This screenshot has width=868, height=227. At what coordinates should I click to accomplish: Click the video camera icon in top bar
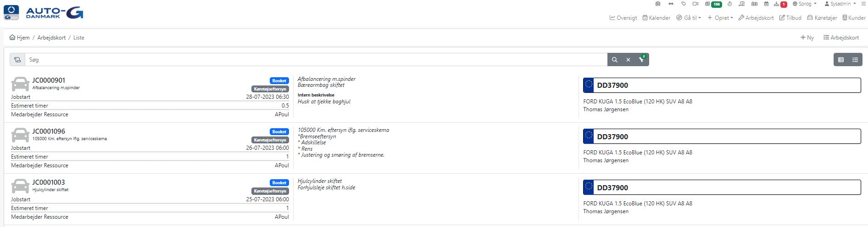[696, 4]
